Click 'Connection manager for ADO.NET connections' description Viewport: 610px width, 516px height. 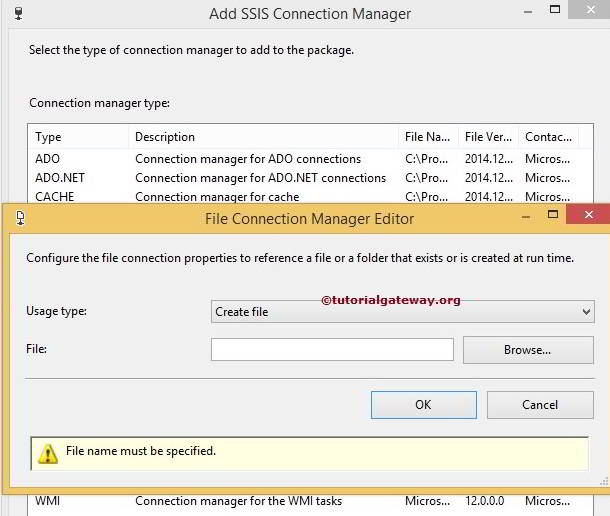(261, 178)
